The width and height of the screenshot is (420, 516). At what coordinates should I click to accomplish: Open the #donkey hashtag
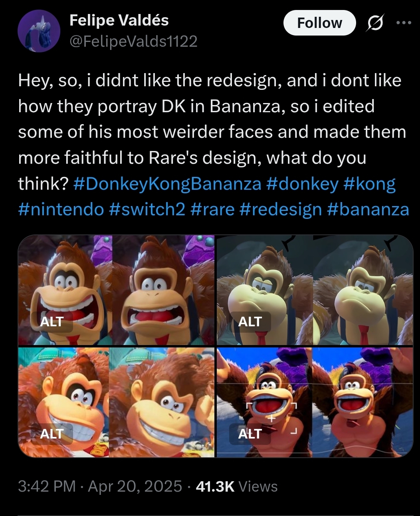pyautogui.click(x=302, y=184)
